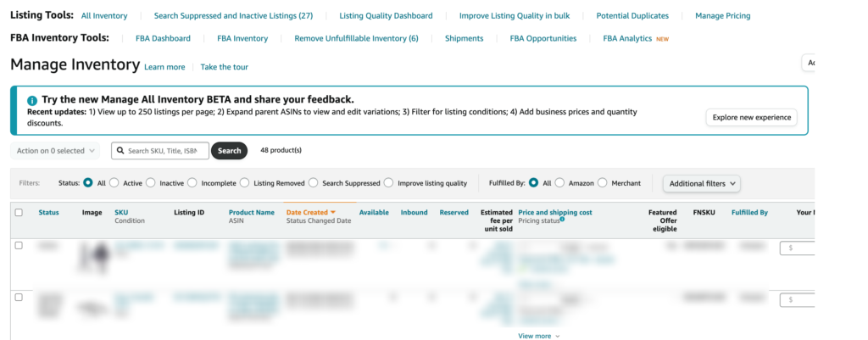Click Take the tour link
868x340 pixels.
[x=224, y=67]
